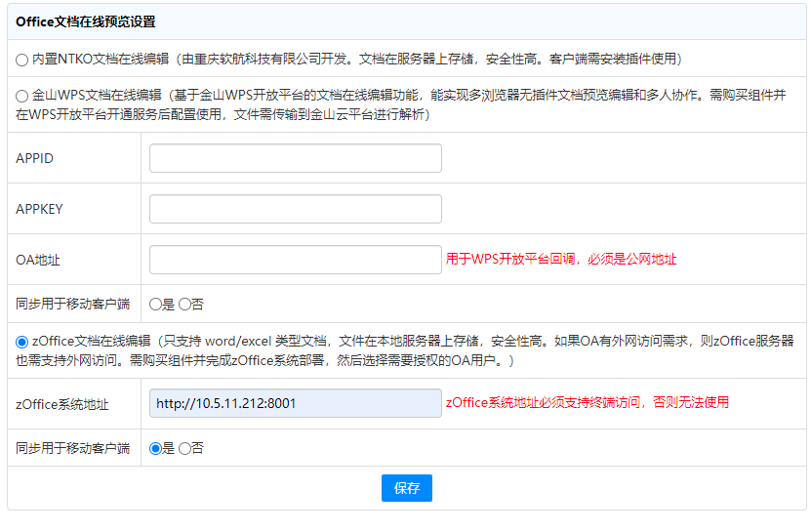
Task: Pick 否 for zOffice mobile client sync
Action: [184, 448]
